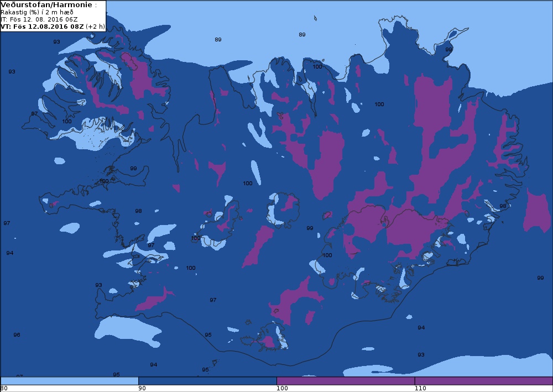Click the '96' humidity value on the map

[17, 335]
